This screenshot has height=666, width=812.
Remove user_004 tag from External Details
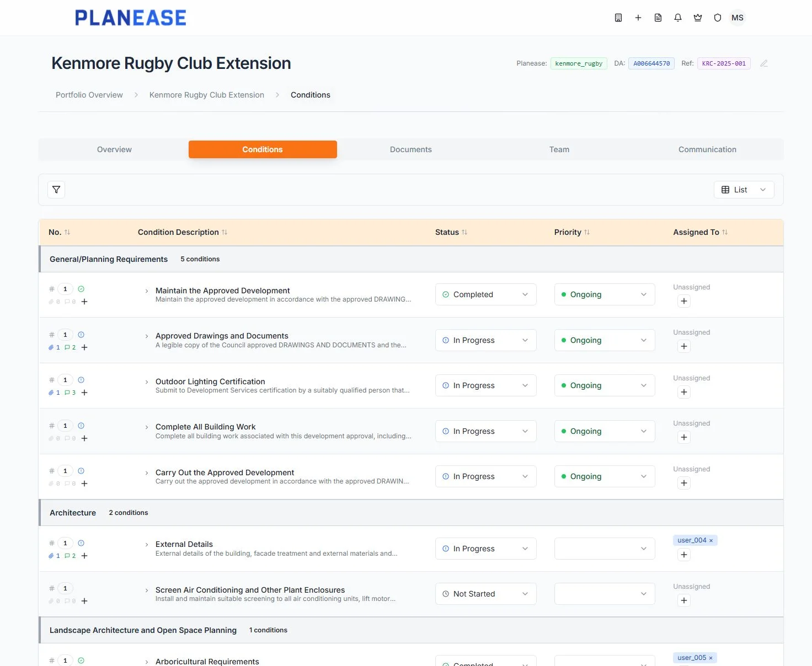(711, 540)
